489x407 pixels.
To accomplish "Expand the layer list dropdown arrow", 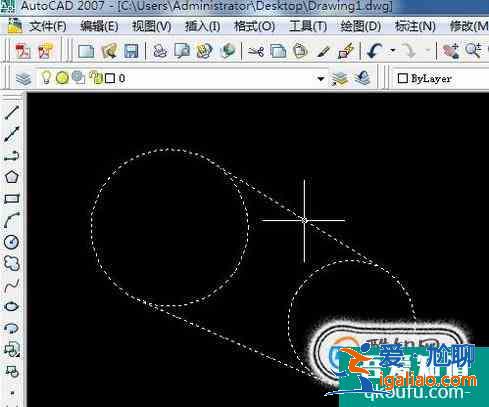I will coord(321,79).
